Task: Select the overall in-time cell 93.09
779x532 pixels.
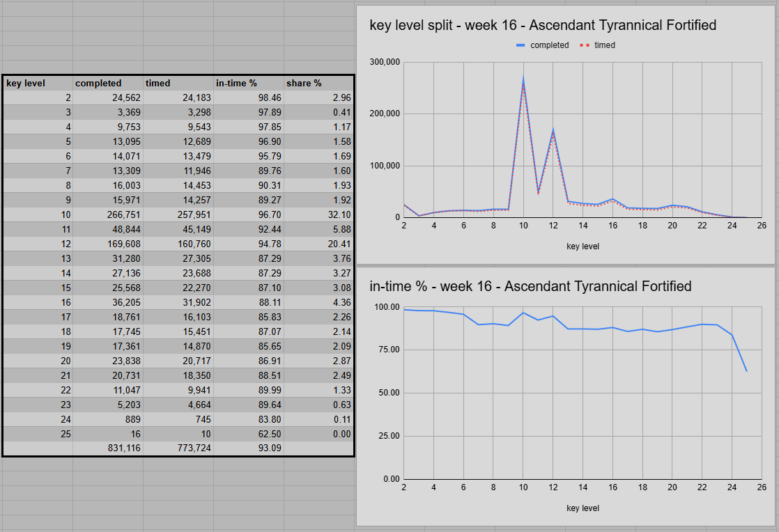Action: click(x=249, y=448)
